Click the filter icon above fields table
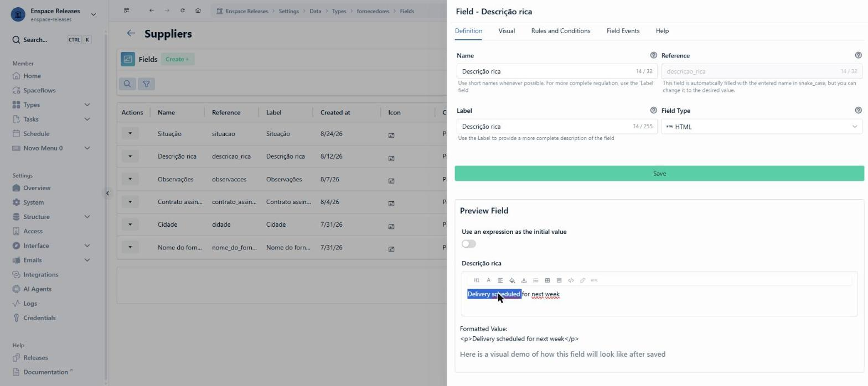 146,84
